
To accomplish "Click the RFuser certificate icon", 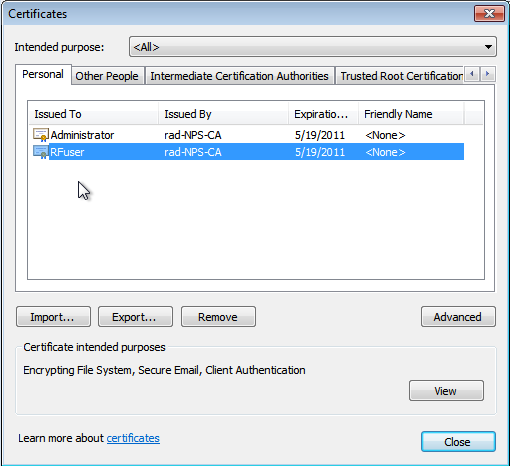I will coord(41,152).
